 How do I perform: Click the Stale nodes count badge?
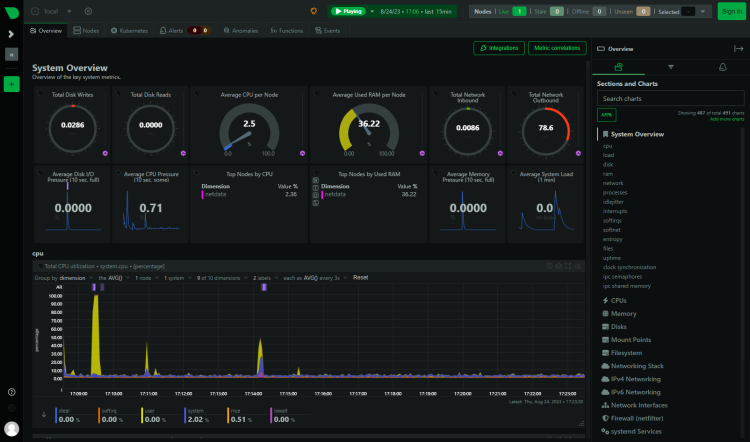tap(557, 11)
